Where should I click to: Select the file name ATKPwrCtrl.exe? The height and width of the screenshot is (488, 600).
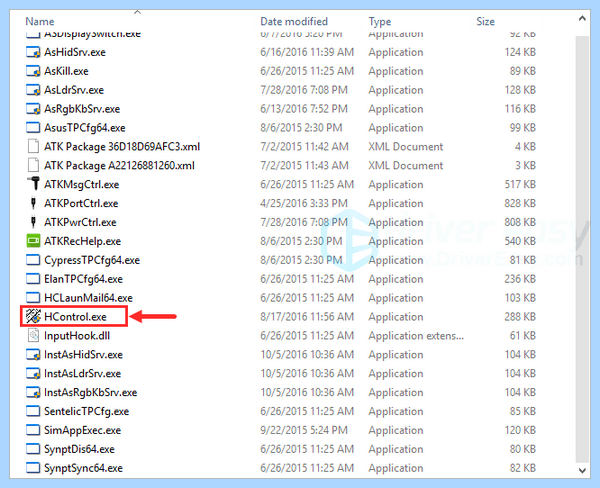80,222
